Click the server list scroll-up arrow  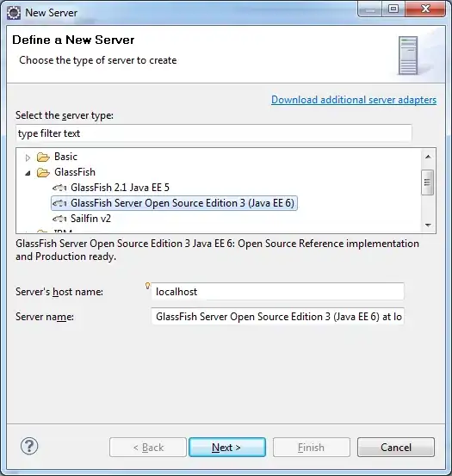point(428,157)
